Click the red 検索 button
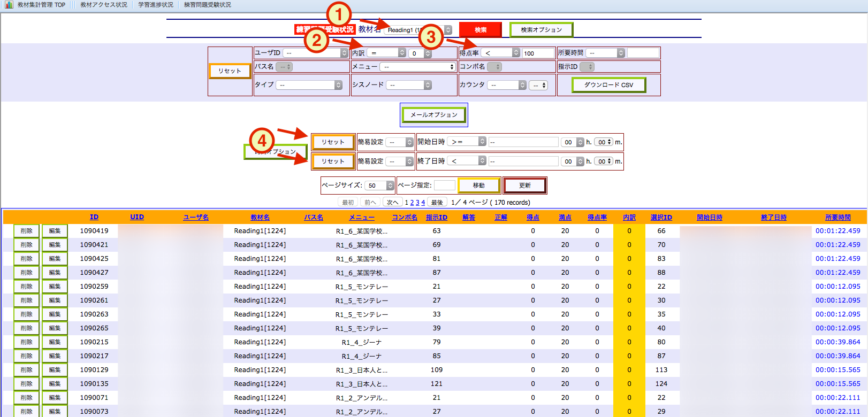Screen dimensions: 868x417 [x=481, y=30]
